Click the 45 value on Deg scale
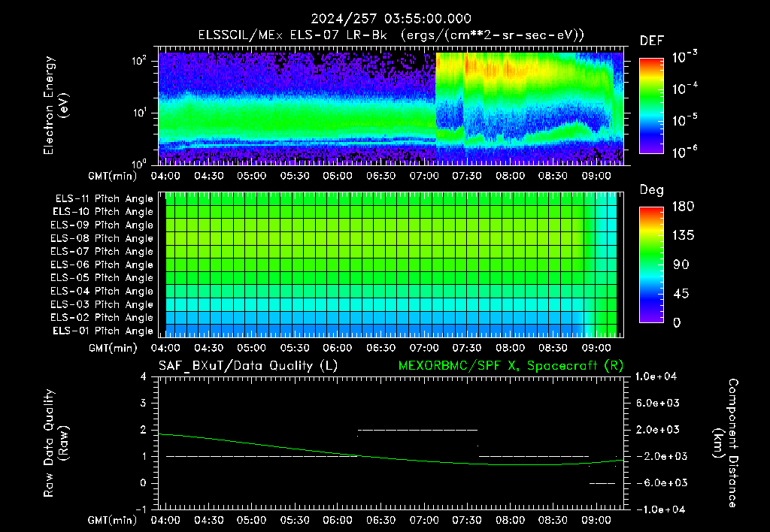This screenshot has height=532, width=770. [x=681, y=294]
